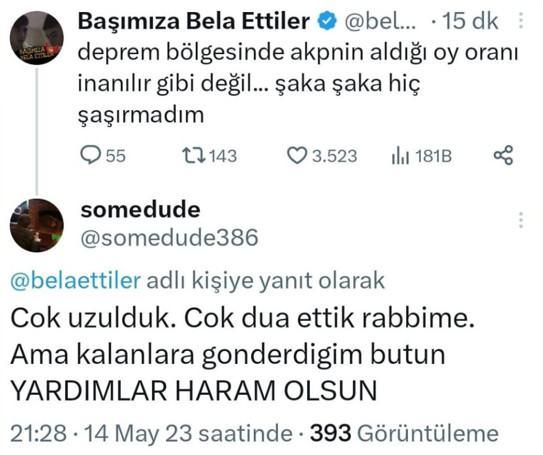Image resolution: width=543 pixels, height=455 pixels.
Task: Visit somedude display name profile
Action: (140, 210)
